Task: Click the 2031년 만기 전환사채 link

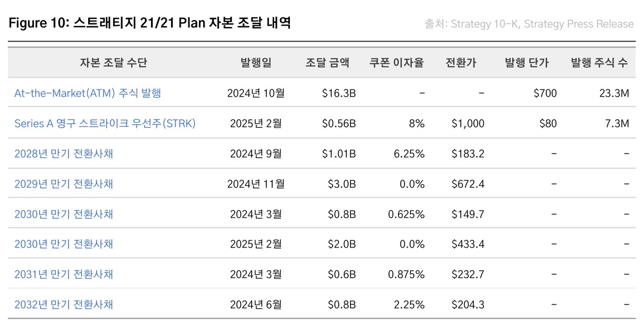Action: pos(63,274)
